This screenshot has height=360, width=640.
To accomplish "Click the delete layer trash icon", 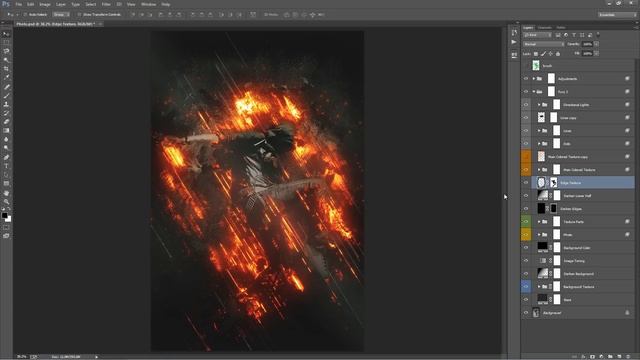I will click(x=628, y=357).
